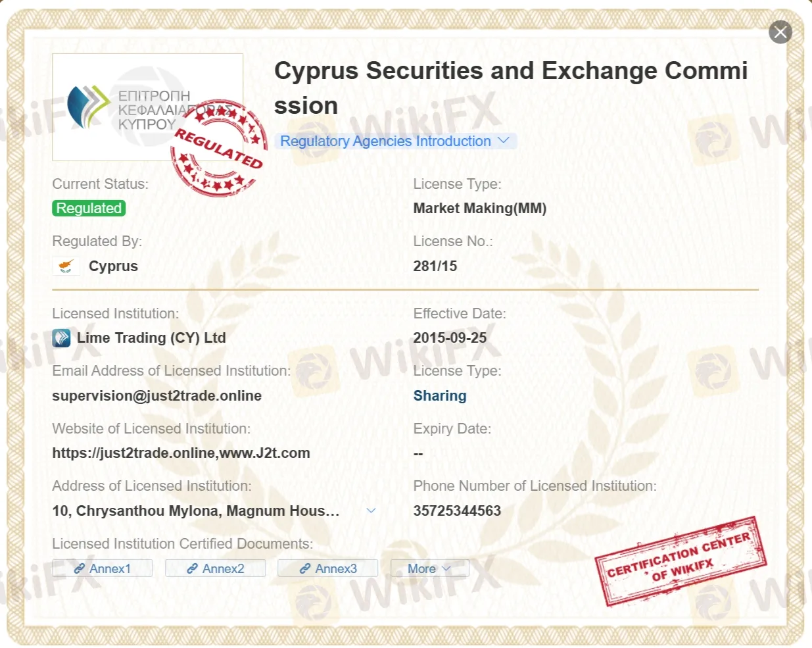Screen dimensions: 812x648
Task: Open Lime Trading (CY) Ltd institution name
Action: (151, 338)
